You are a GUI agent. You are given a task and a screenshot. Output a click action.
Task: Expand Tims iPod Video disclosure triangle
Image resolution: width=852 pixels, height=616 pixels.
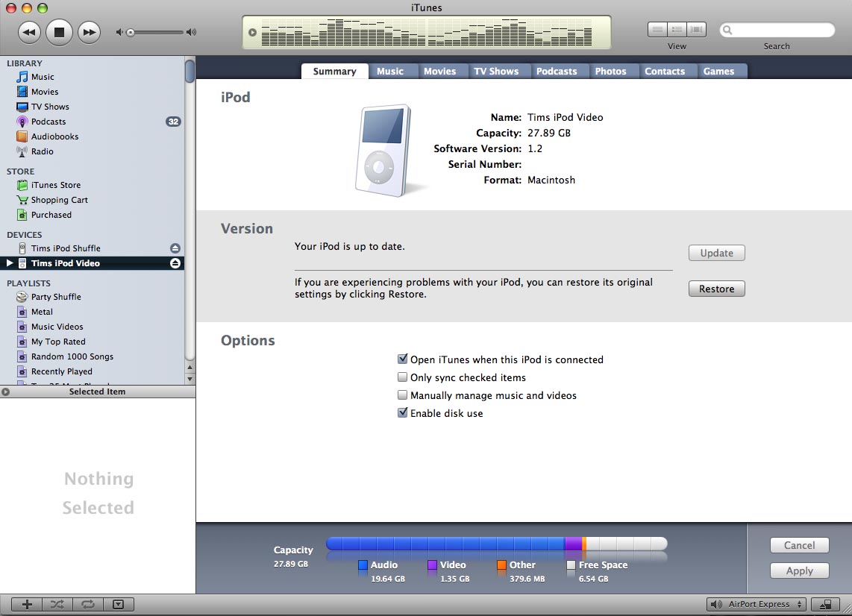(x=9, y=263)
